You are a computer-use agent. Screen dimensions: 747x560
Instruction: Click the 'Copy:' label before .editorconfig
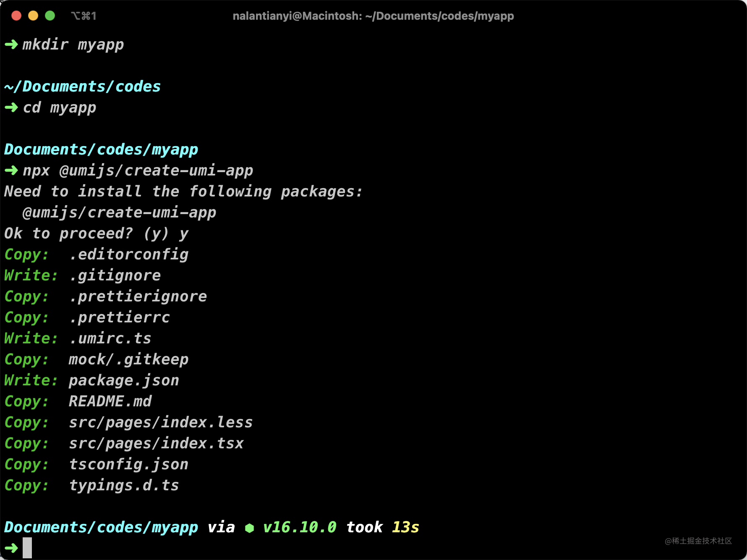(x=26, y=254)
